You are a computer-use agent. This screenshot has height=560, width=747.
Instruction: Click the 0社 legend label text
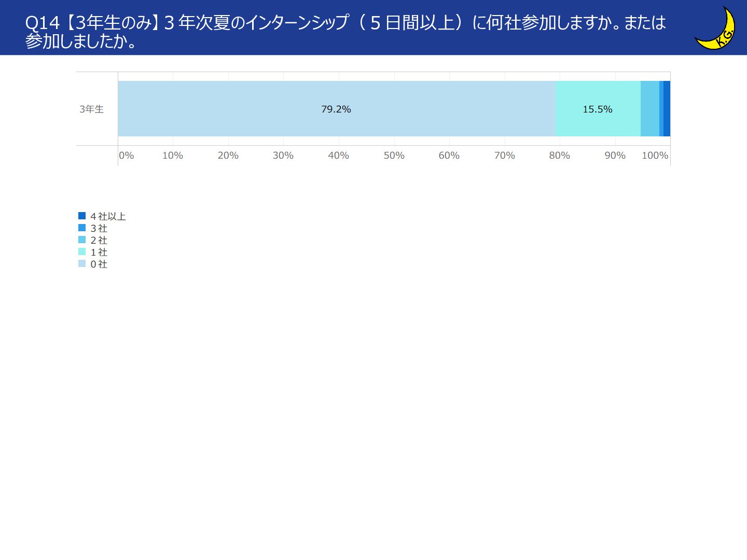[99, 264]
